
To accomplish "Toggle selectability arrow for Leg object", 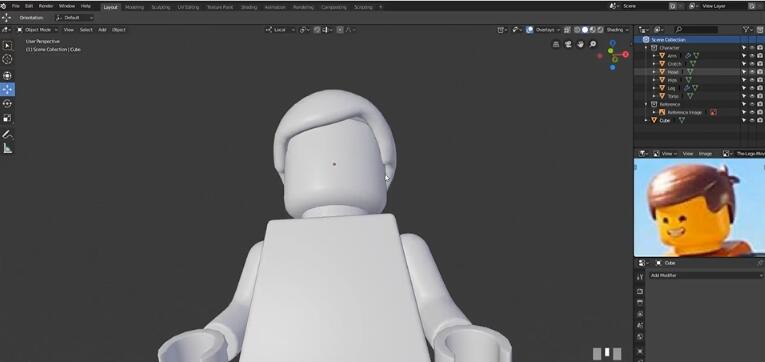I will click(744, 88).
